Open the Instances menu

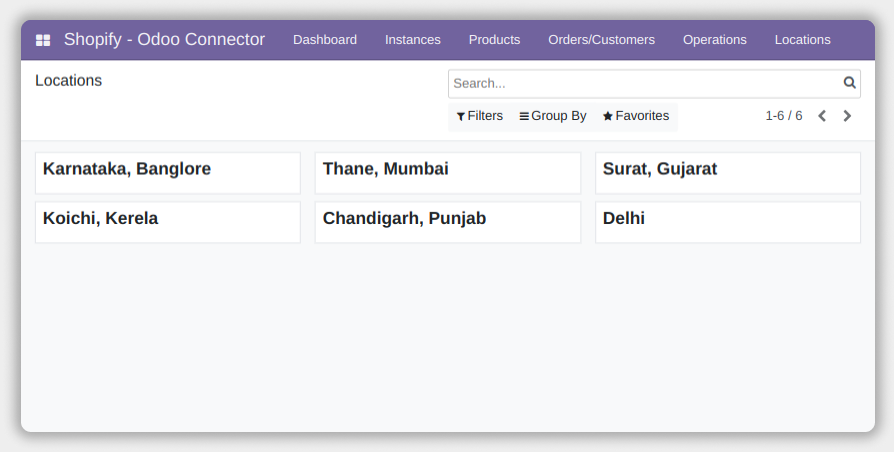point(413,40)
